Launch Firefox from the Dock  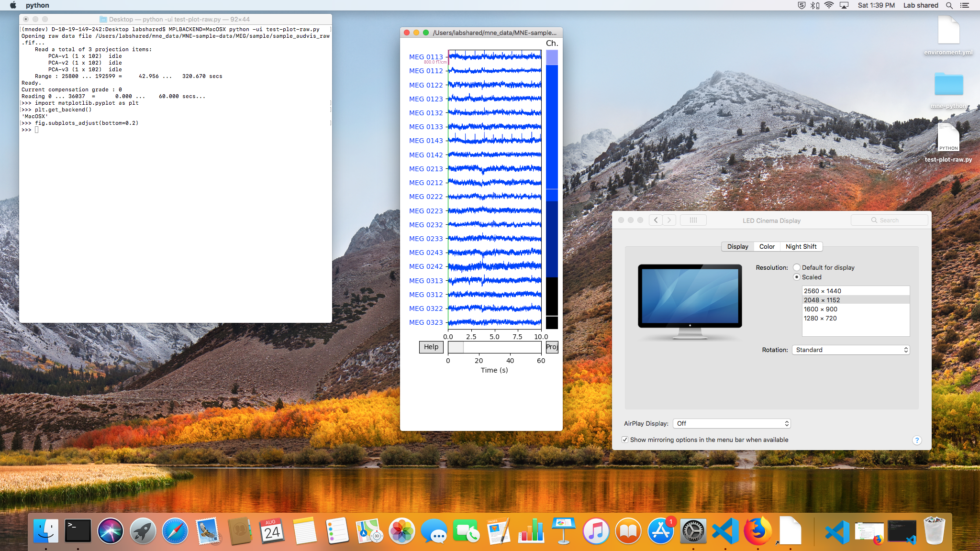[757, 531]
